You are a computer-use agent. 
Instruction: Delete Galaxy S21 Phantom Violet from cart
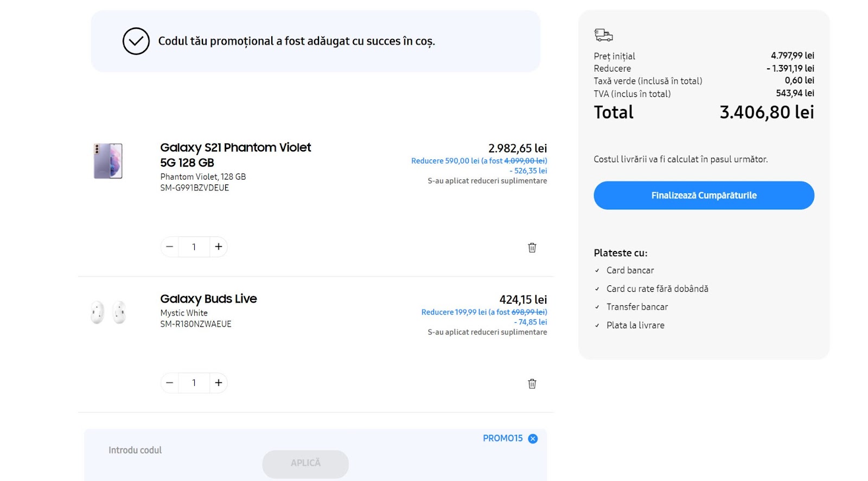click(x=532, y=247)
